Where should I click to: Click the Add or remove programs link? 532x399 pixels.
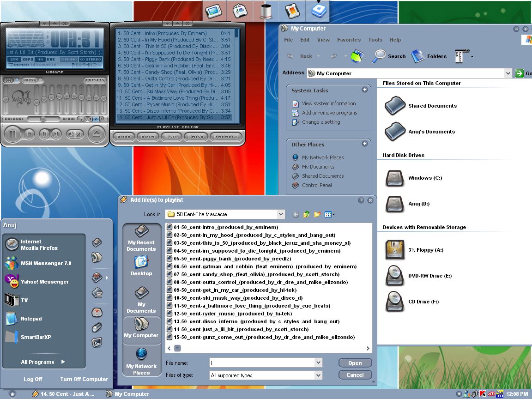click(x=329, y=113)
